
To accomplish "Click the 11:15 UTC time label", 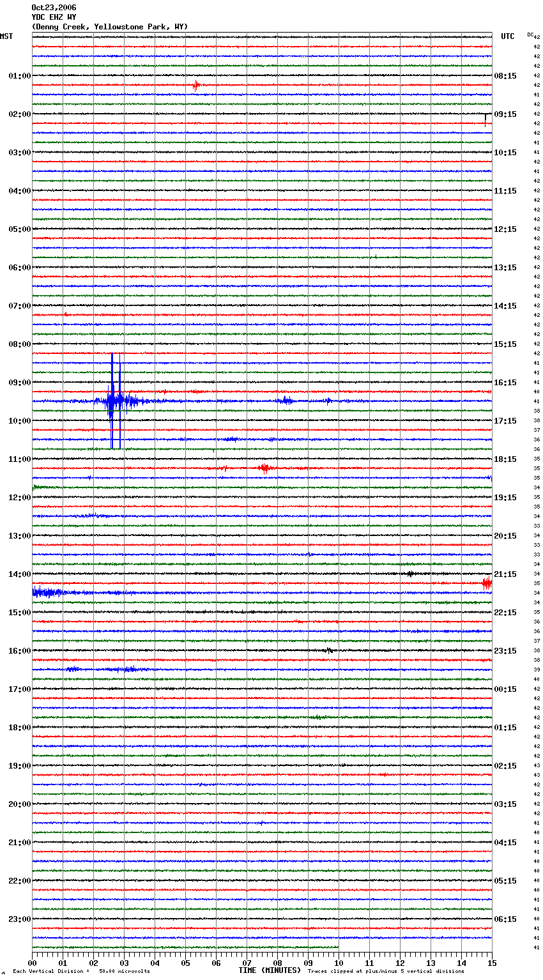I will tap(505, 191).
